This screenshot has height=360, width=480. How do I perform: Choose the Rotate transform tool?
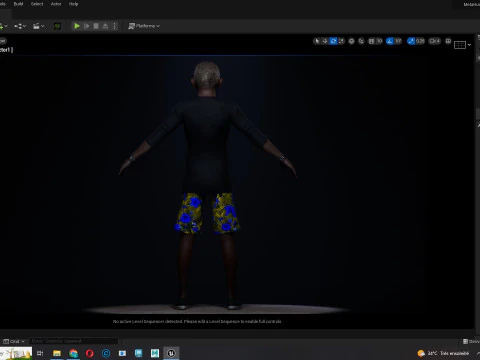(333, 41)
